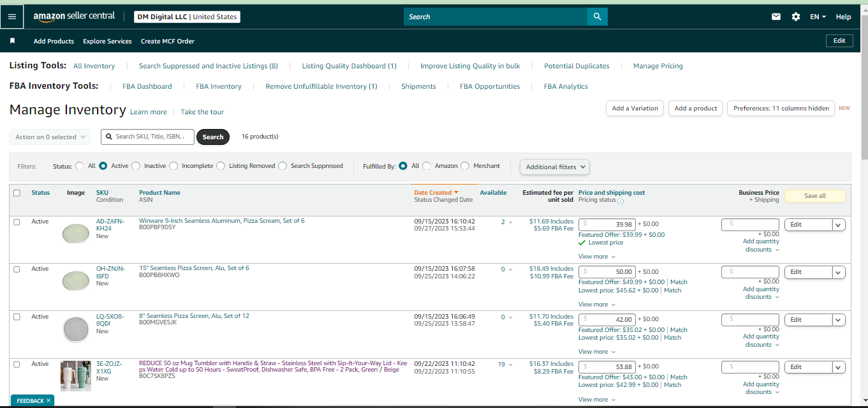This screenshot has width=868, height=408.
Task: Click Create MCF Order link
Action: 168,41
